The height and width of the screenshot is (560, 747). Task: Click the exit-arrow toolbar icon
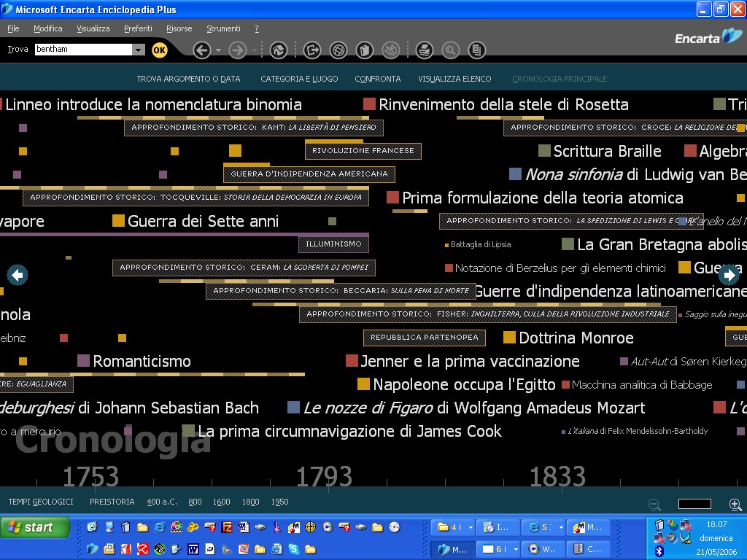[312, 50]
